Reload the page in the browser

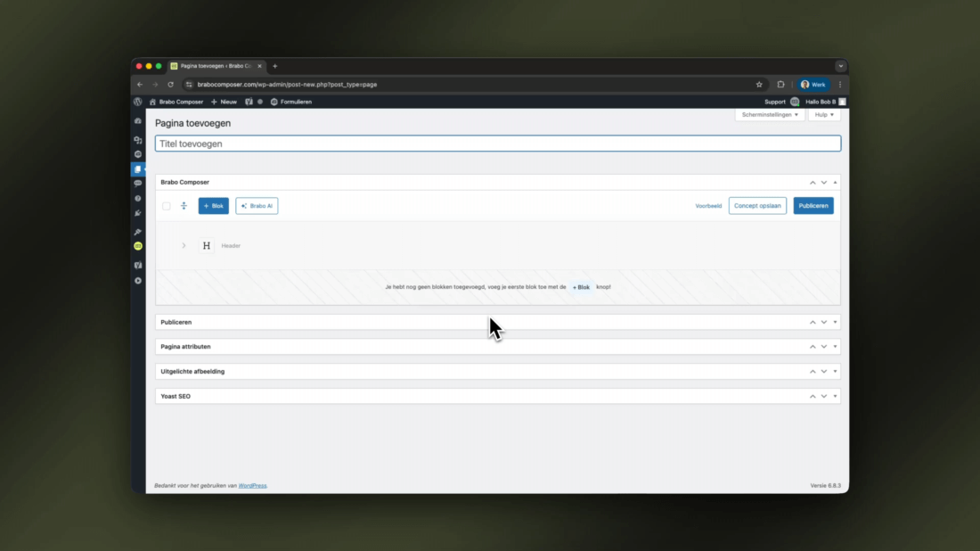tap(170, 85)
